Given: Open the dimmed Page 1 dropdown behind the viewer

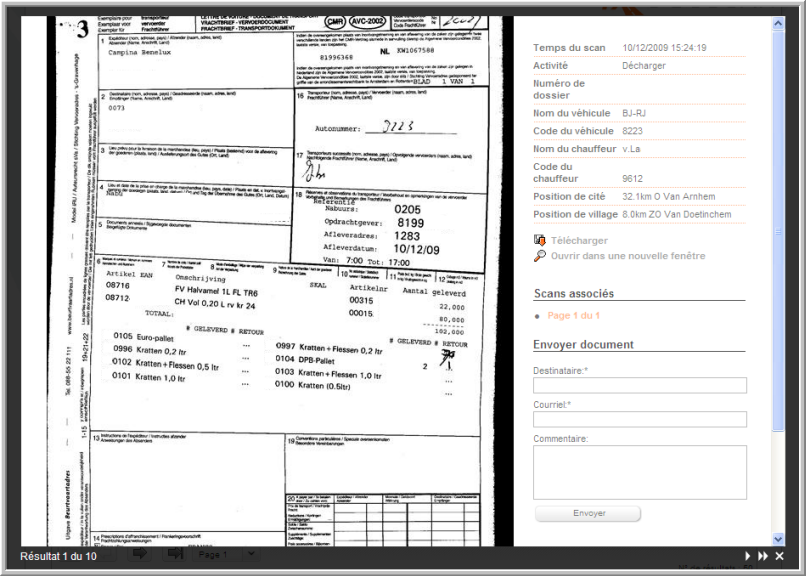Looking at the screenshot, I should (227, 554).
